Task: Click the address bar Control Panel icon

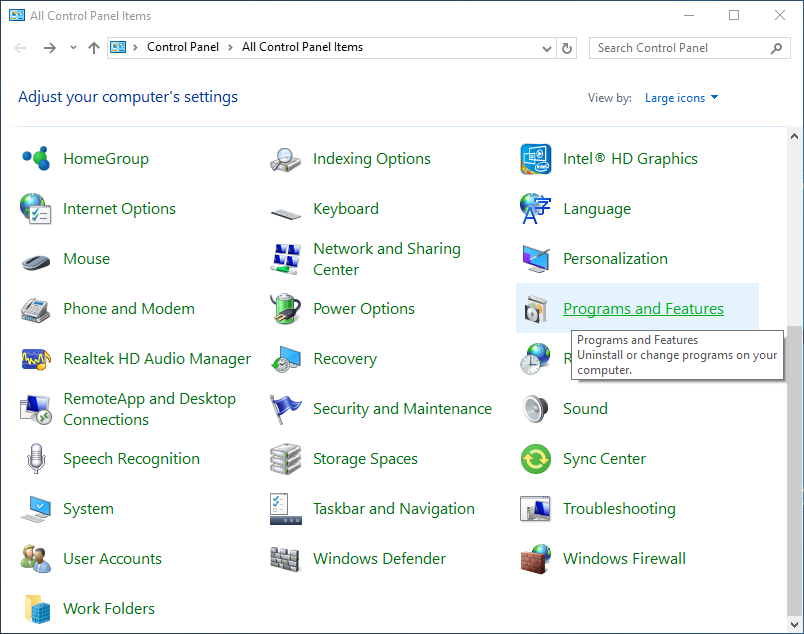Action: [x=118, y=47]
